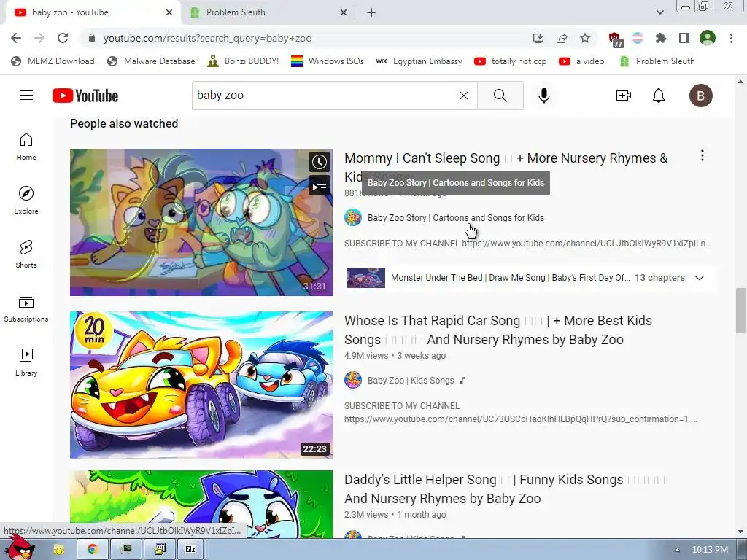Open the Bonzi BUDDY! bookmark
The height and width of the screenshot is (560, 747).
243,61
